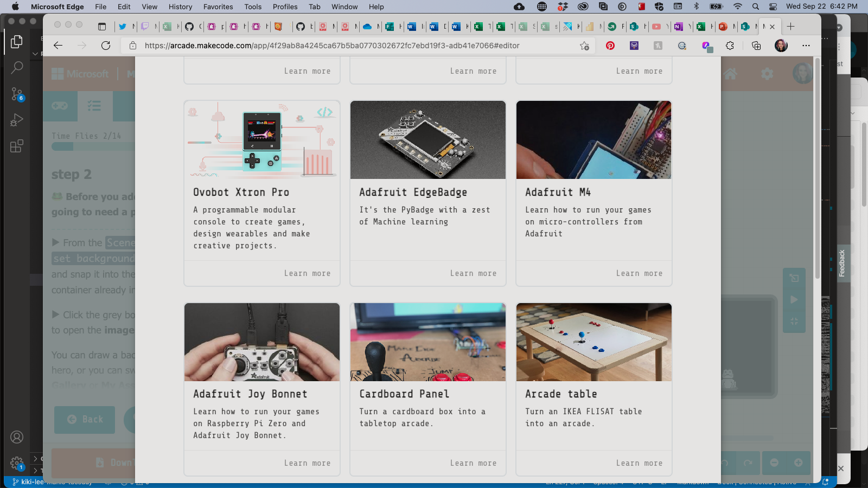Learn more about Adafruit M4
Viewport: 868px width, 488px height.
click(x=639, y=273)
